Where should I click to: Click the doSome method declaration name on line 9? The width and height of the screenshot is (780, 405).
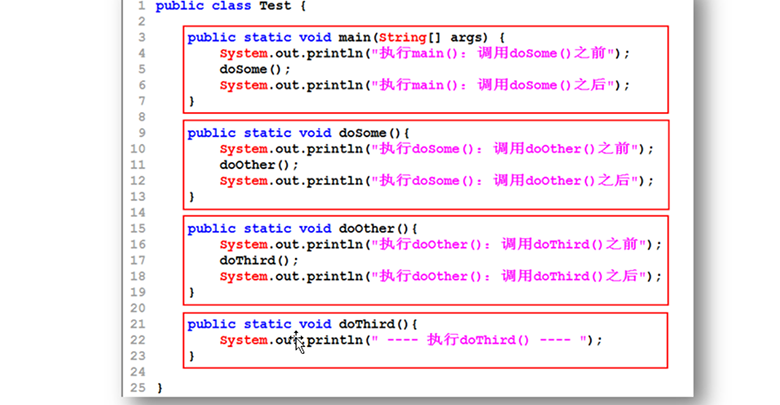(365, 133)
